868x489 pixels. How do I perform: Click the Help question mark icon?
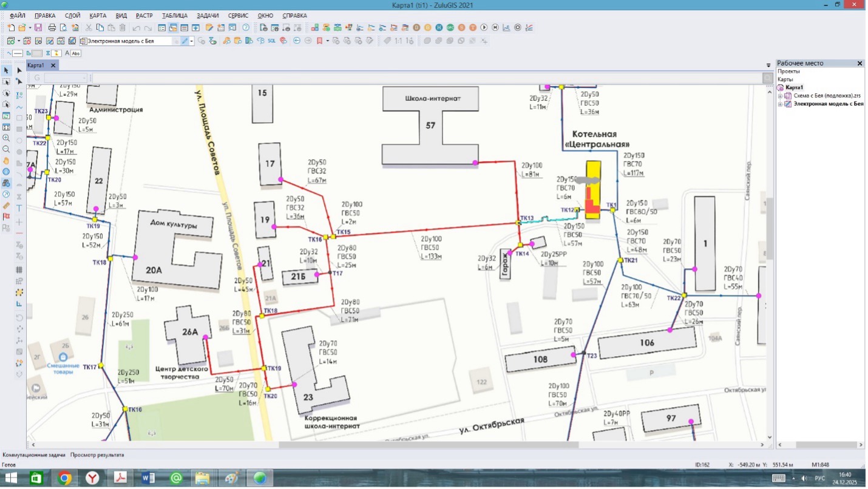coord(246,28)
